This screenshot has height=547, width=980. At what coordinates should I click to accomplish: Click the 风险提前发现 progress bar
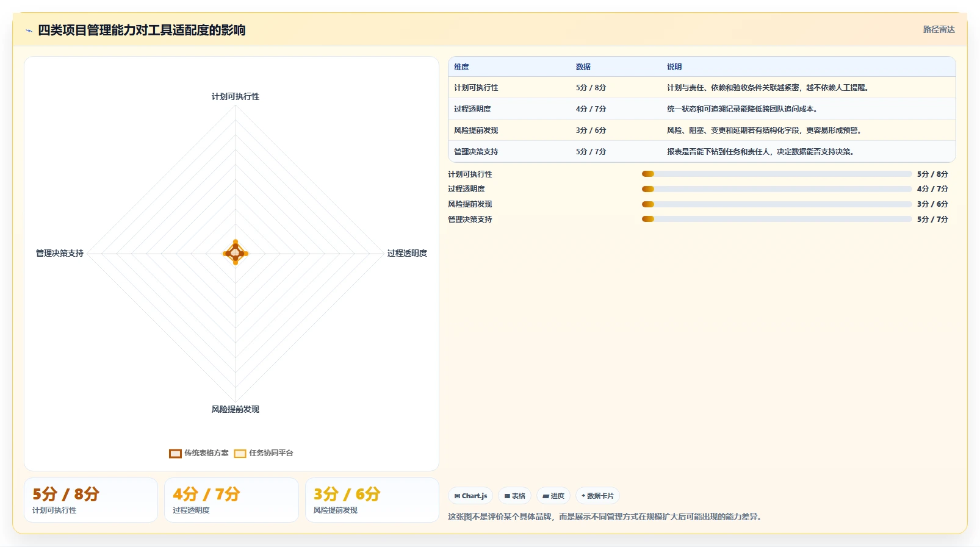(x=777, y=204)
